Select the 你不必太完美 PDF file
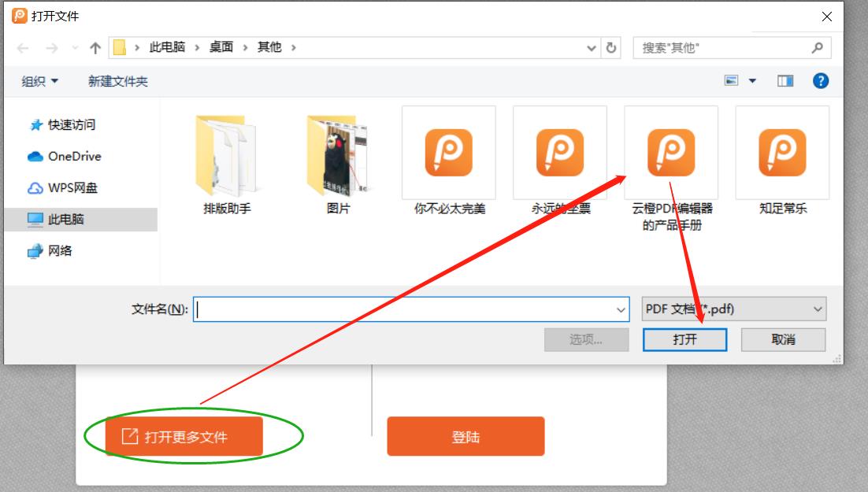Screen dimensions: 868x492 point(449,161)
